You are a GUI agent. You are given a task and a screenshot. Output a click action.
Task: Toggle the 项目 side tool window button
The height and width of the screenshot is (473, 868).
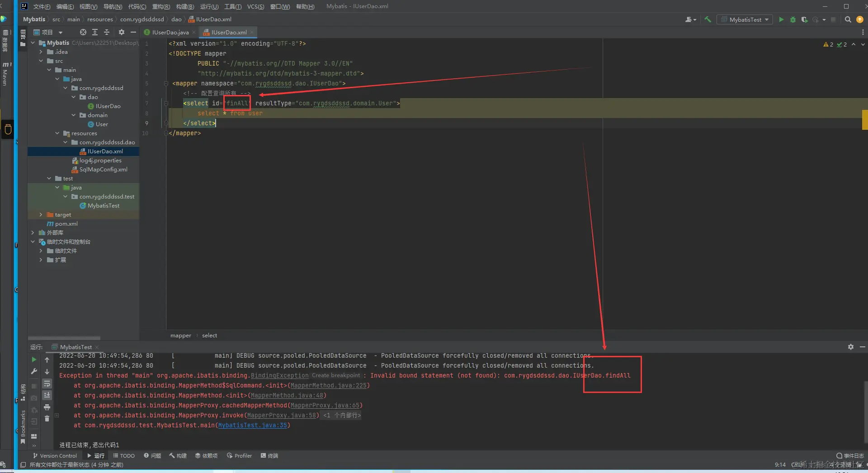23,38
